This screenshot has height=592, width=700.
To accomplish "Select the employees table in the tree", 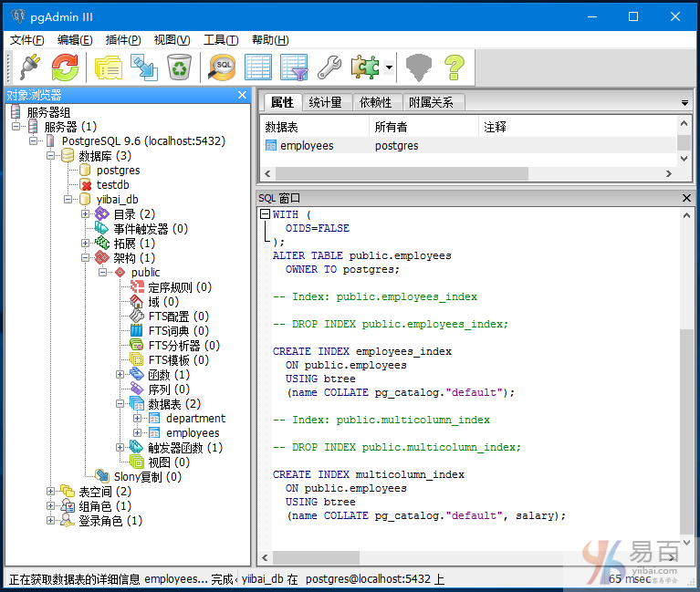I will pos(193,433).
